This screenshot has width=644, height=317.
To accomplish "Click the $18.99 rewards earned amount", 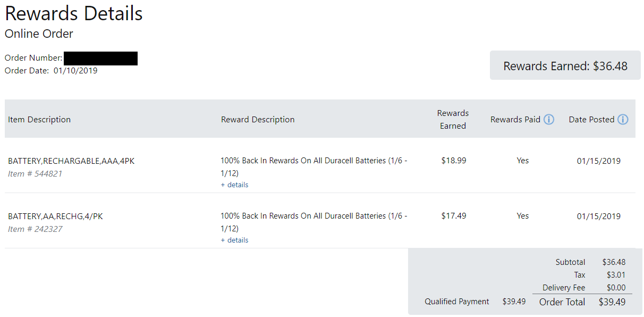I will click(x=454, y=161).
